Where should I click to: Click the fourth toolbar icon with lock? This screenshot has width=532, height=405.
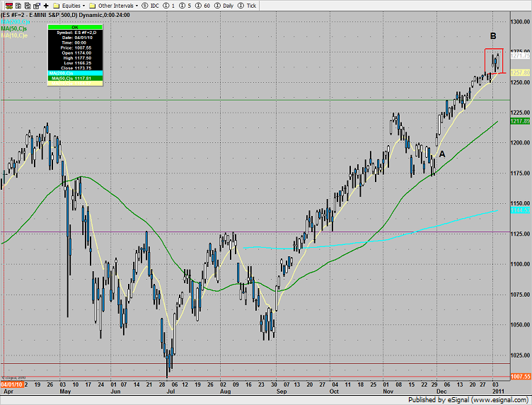[35, 5]
